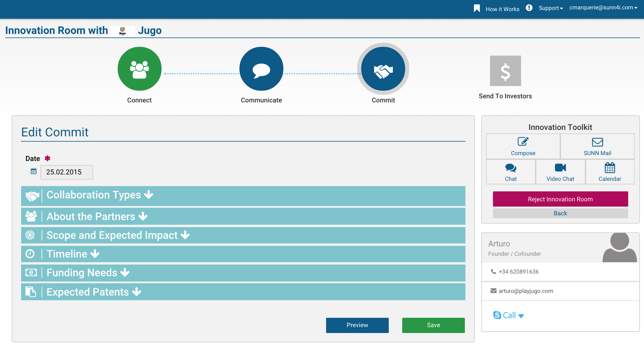Click the date input field 25.02.2015
The image size is (644, 357).
pyautogui.click(x=67, y=172)
